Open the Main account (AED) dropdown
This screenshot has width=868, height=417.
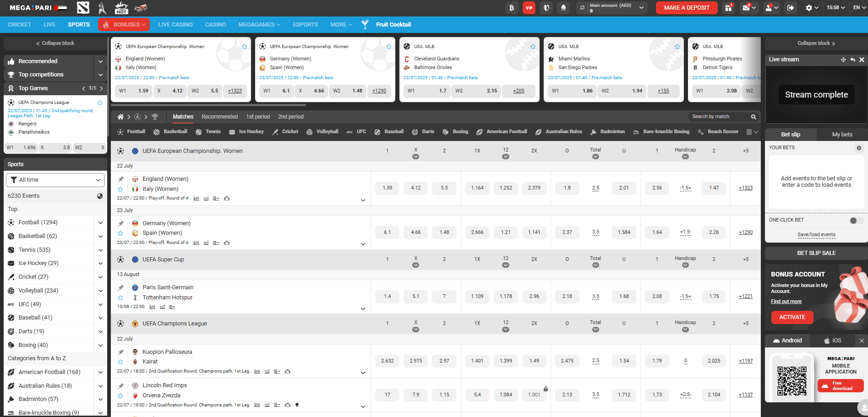[612, 8]
